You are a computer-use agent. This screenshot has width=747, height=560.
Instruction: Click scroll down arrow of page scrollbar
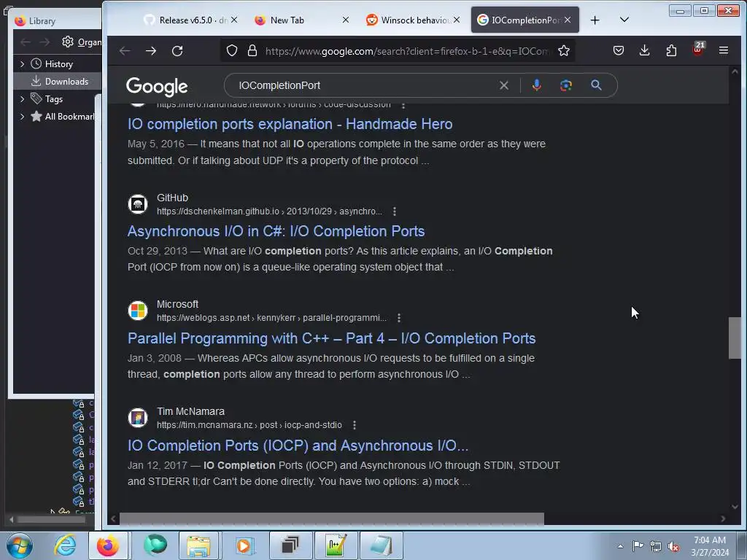click(x=735, y=507)
